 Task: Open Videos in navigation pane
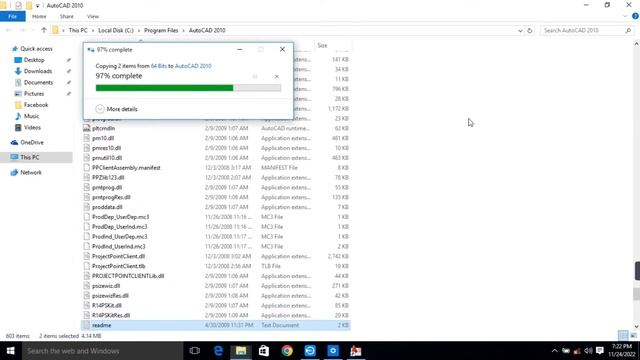click(x=32, y=127)
